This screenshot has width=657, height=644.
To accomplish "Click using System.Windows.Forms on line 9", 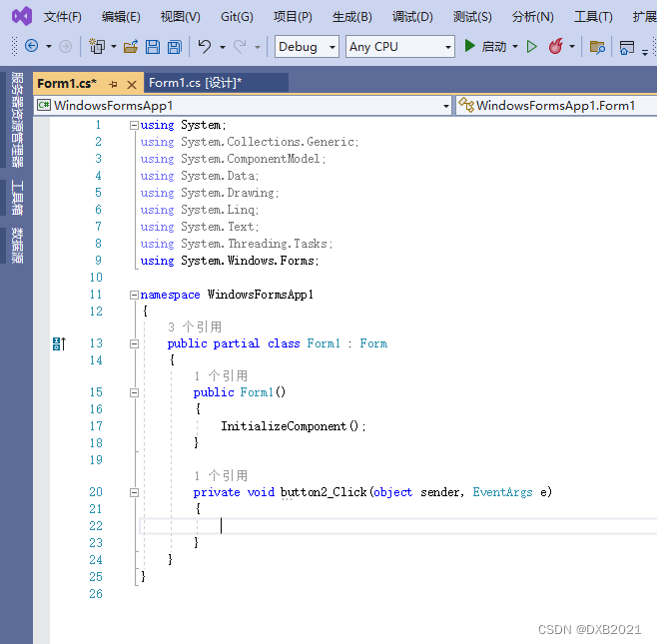I will click(x=230, y=261).
